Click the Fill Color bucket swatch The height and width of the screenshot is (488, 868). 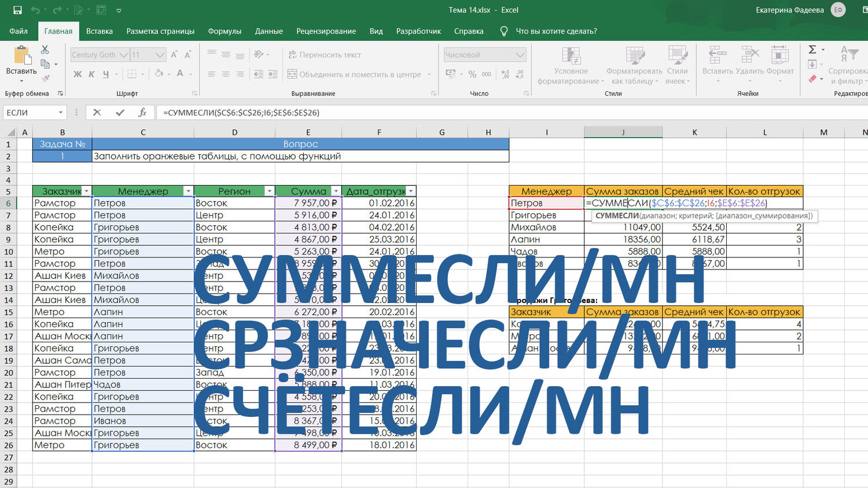[x=158, y=74]
